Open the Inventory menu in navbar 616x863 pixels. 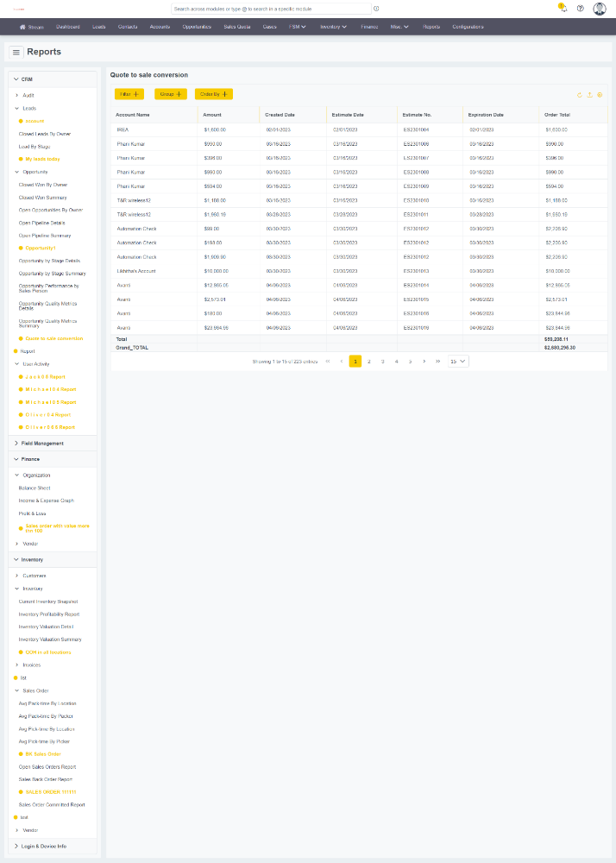coord(333,27)
